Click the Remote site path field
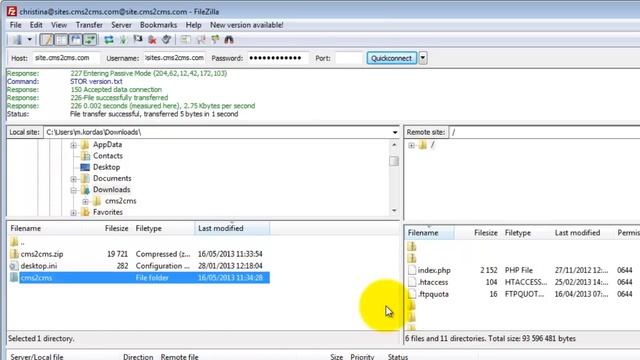The height and width of the screenshot is (360, 640). (x=544, y=132)
